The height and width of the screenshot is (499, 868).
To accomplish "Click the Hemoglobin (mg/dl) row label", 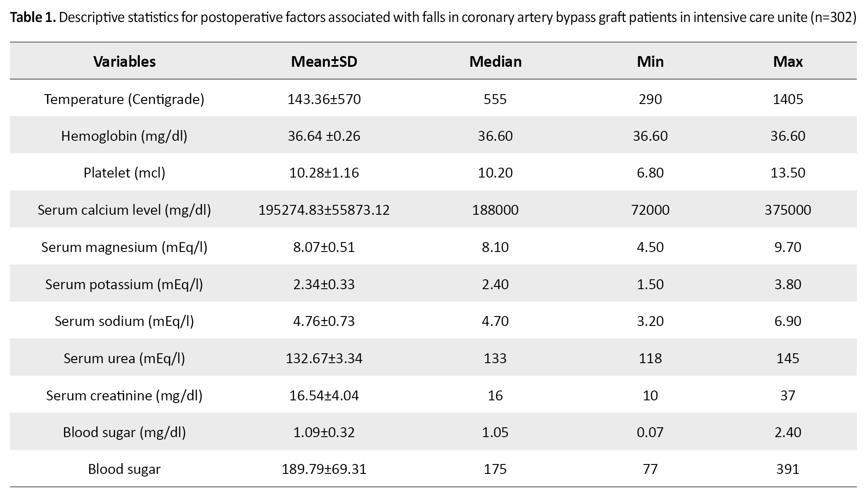I will point(124,136).
